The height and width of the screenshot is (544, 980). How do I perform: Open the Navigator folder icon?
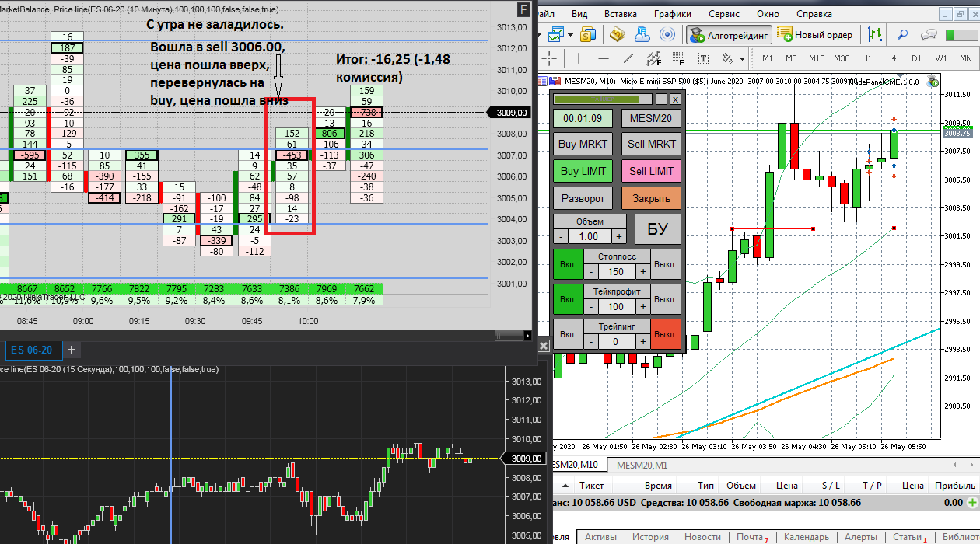[618, 35]
